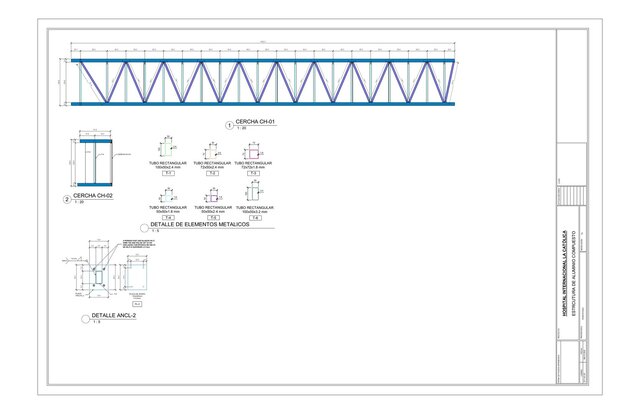Click the circled number 2 view tag

pos(67,200)
